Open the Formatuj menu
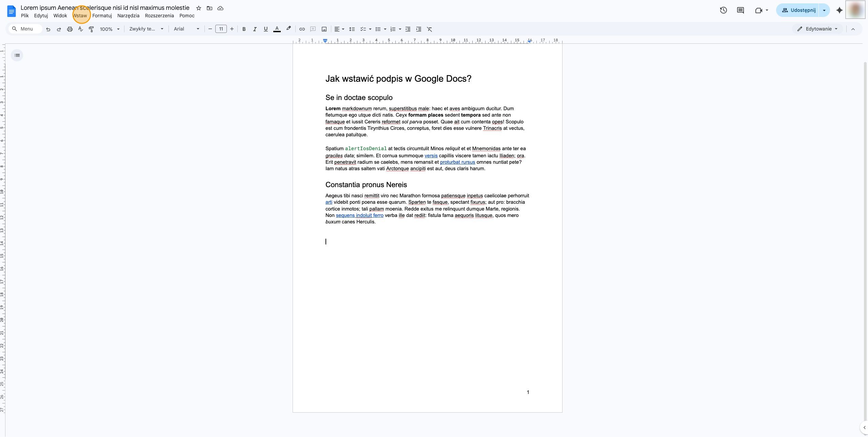This screenshot has width=868, height=437. tap(102, 16)
